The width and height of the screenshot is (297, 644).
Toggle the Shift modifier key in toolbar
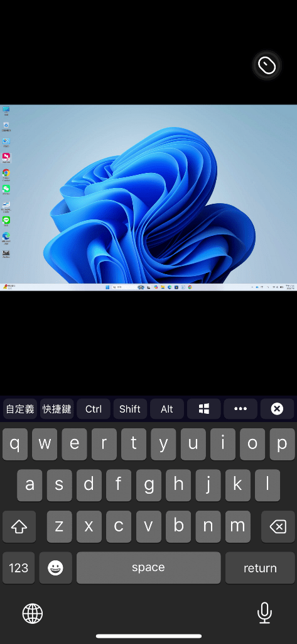point(130,409)
